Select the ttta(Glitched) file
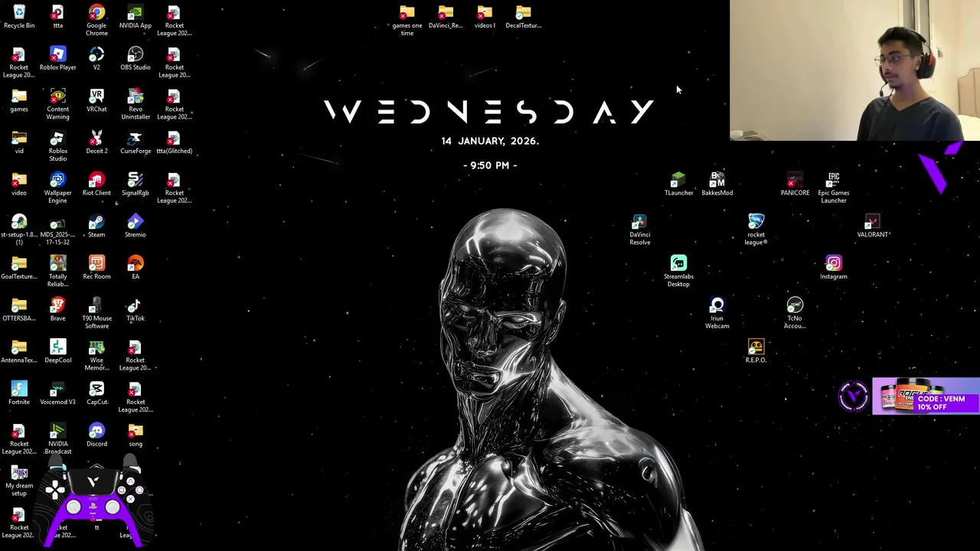 pos(175,142)
